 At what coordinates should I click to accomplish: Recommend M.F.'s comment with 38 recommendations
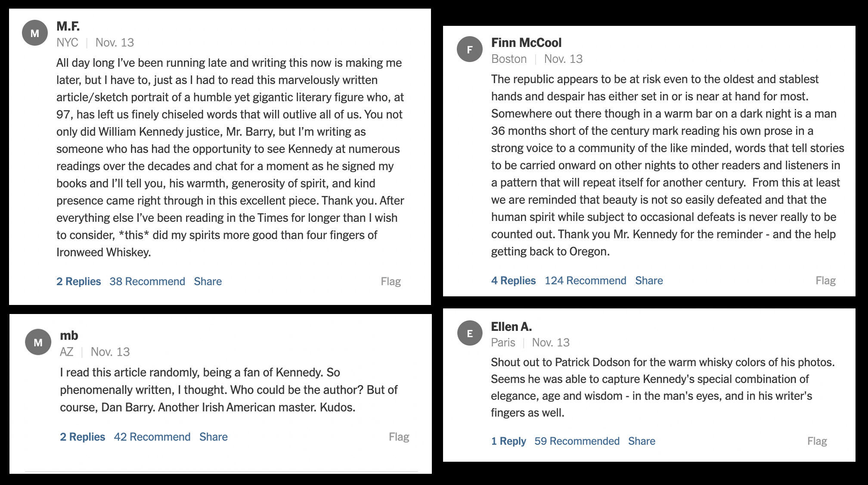tap(147, 281)
